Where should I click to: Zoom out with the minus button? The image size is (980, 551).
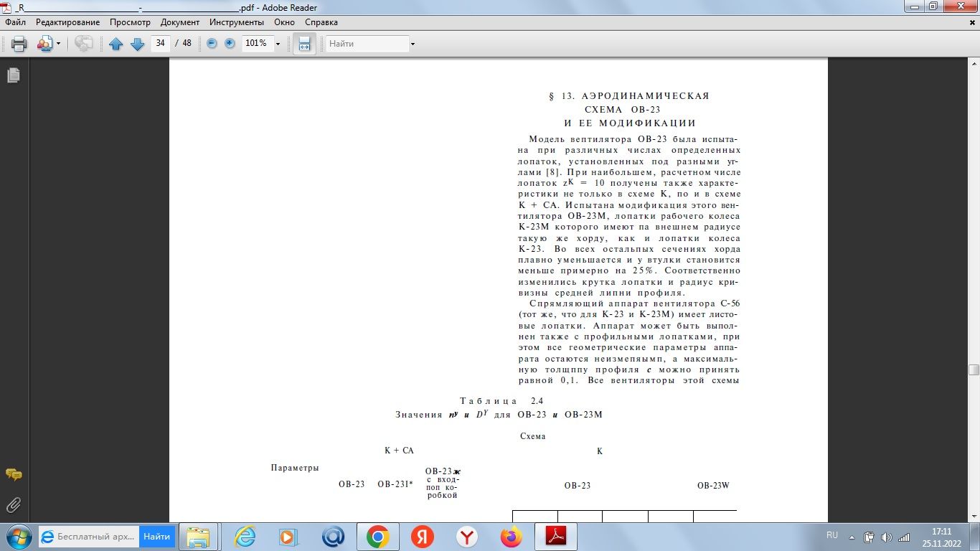[x=212, y=44]
